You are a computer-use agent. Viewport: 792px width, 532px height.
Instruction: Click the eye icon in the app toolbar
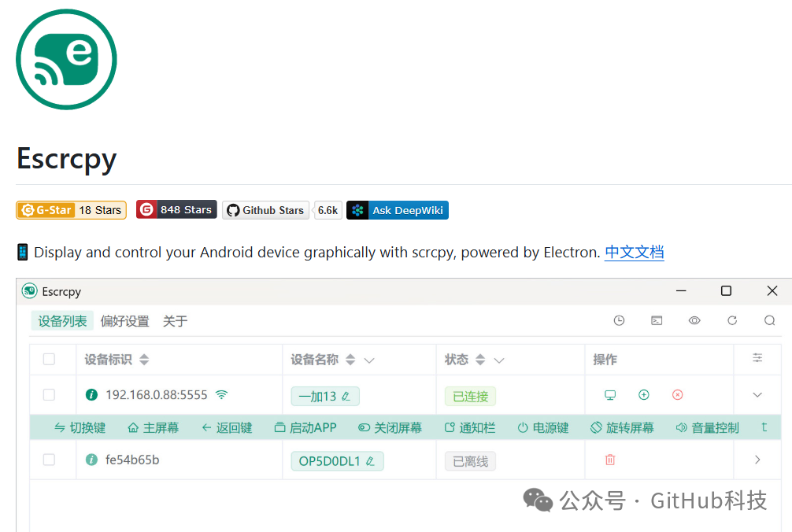tap(694, 320)
